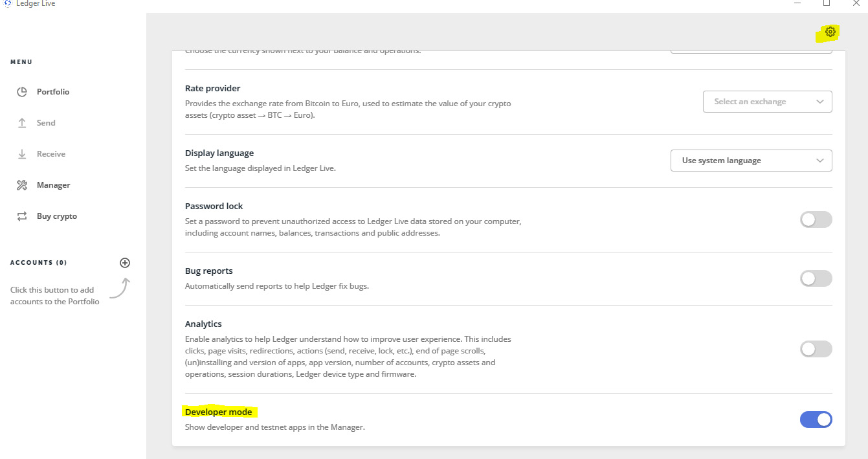Maximize the Ledger Live window
This screenshot has height=459, width=868.
pyautogui.click(x=827, y=3)
